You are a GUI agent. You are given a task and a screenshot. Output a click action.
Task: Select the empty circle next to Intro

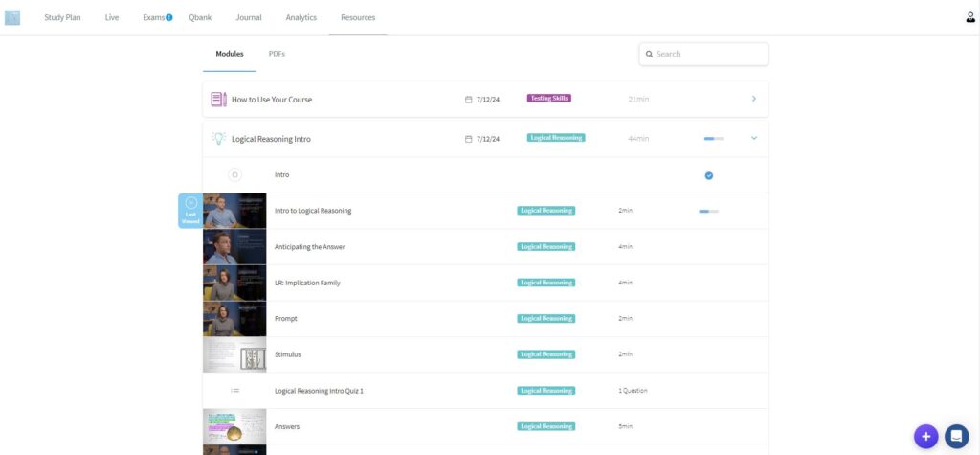point(235,175)
